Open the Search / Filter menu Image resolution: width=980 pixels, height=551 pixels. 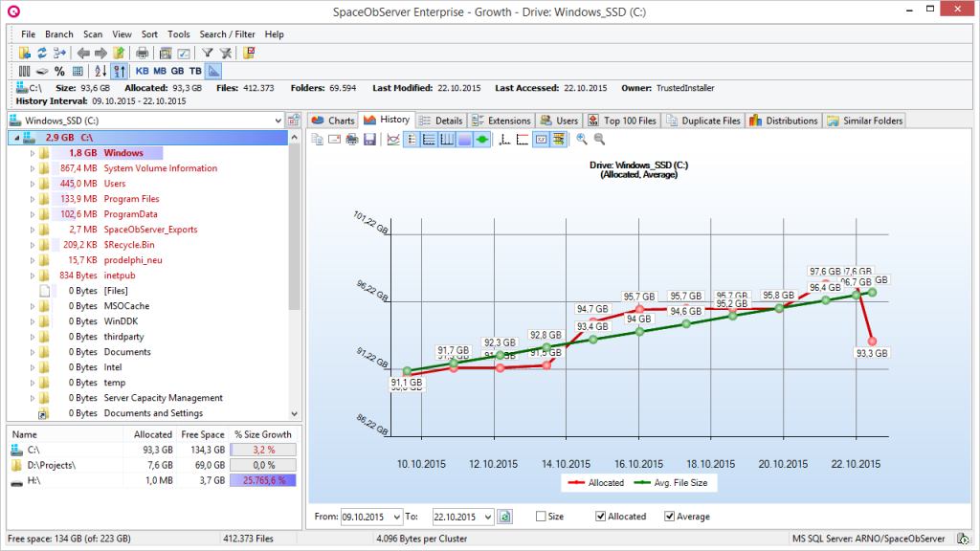pos(227,34)
